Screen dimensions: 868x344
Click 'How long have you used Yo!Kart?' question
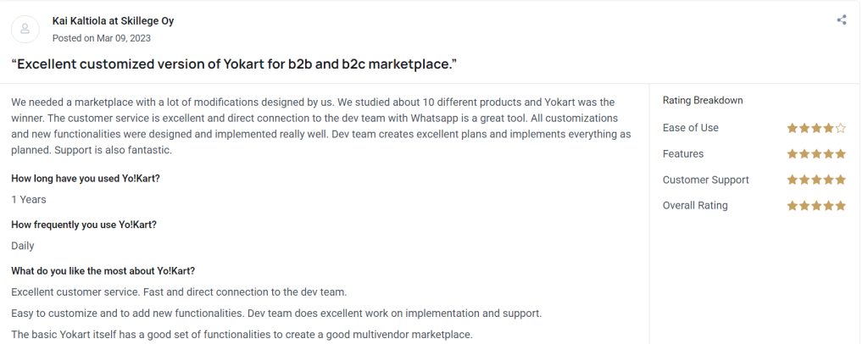86,178
